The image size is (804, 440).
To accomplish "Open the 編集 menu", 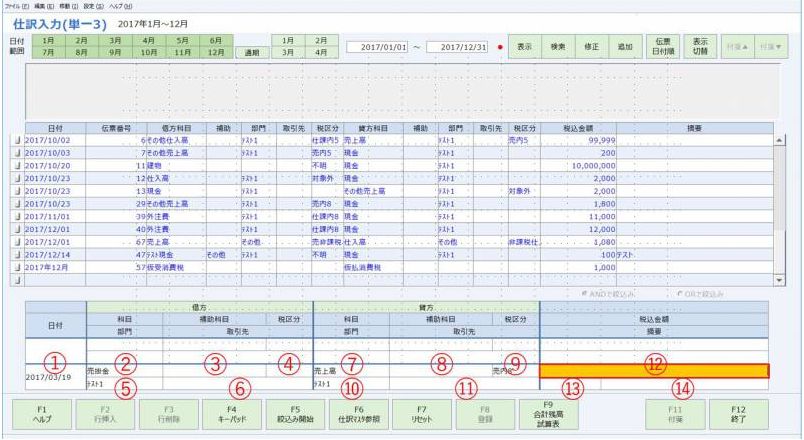I will click(x=44, y=6).
